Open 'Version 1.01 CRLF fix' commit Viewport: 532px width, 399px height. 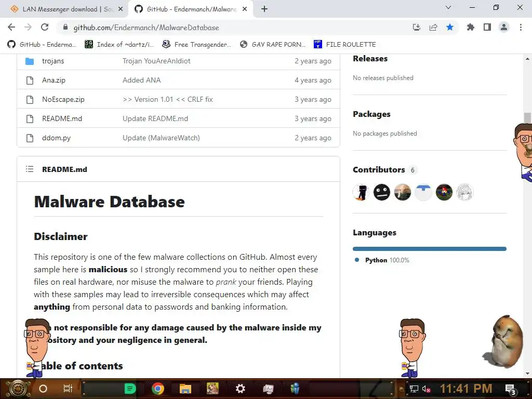(x=168, y=99)
